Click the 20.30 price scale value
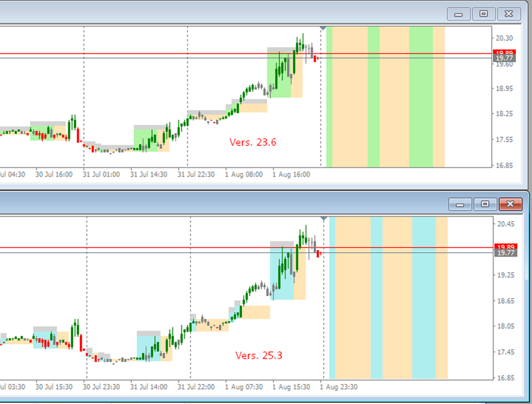 504,38
